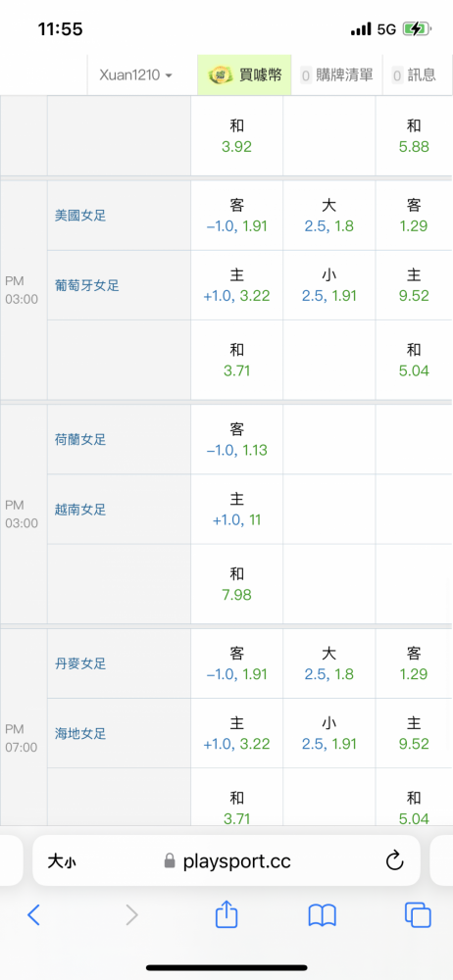Tap Safari back arrow

pyautogui.click(x=33, y=915)
